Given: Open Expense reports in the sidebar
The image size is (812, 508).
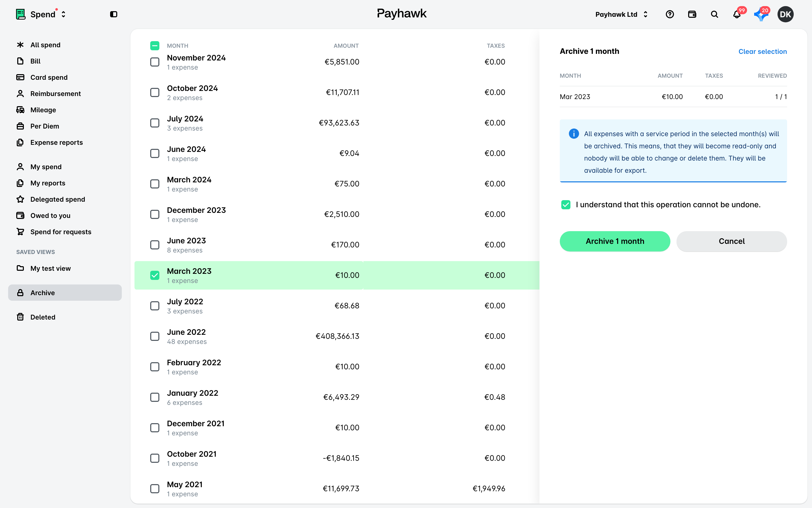Looking at the screenshot, I should tap(65, 142).
